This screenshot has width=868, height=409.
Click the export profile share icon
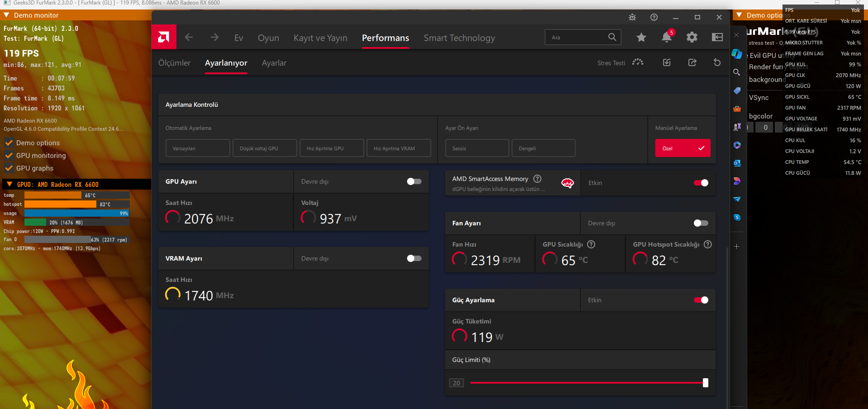pyautogui.click(x=692, y=62)
